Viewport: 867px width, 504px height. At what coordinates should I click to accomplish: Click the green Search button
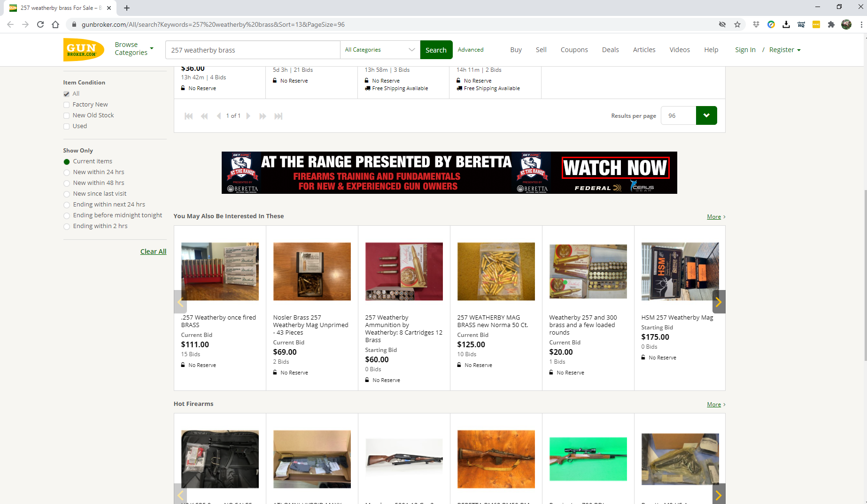[x=436, y=50]
